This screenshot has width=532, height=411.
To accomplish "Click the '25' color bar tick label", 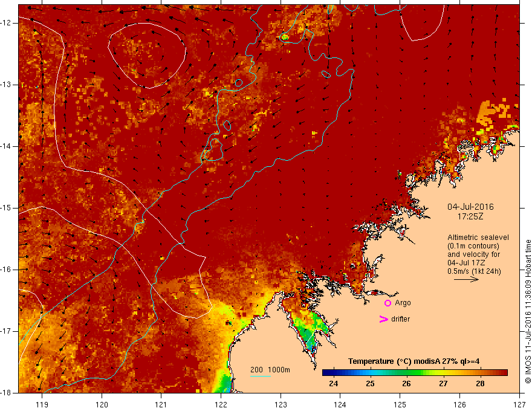I will [x=370, y=384].
